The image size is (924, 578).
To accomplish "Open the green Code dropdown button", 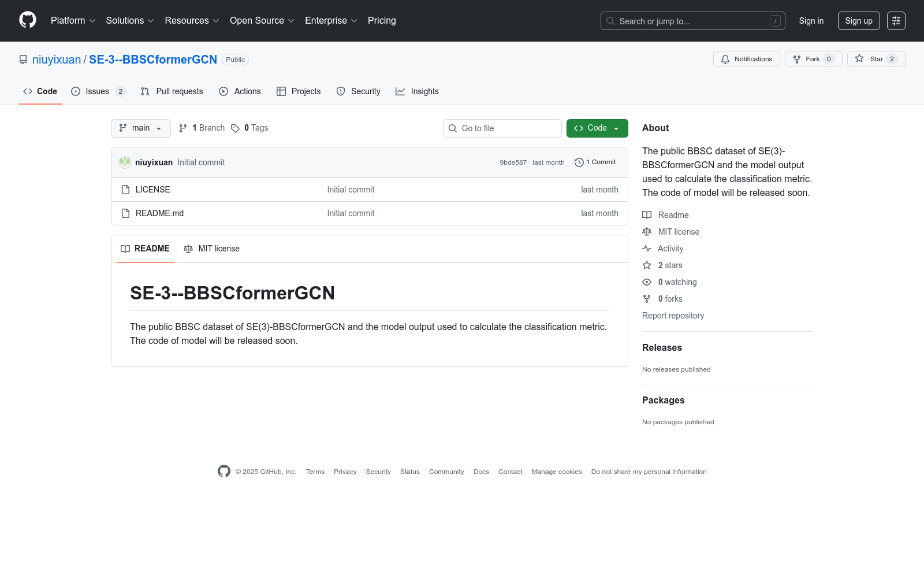I will point(597,128).
